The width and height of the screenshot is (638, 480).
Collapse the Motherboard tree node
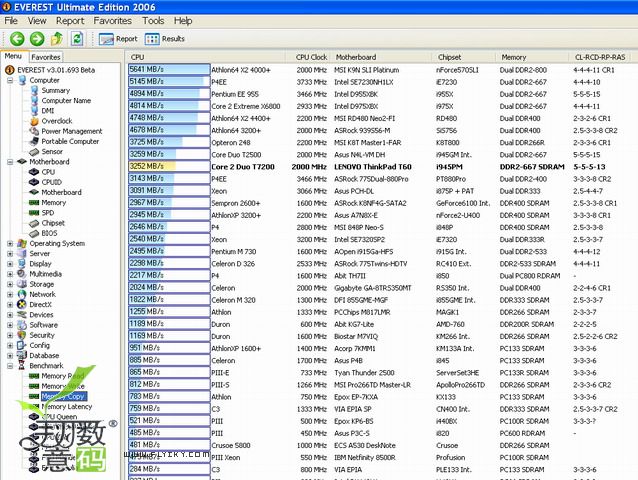point(10,162)
